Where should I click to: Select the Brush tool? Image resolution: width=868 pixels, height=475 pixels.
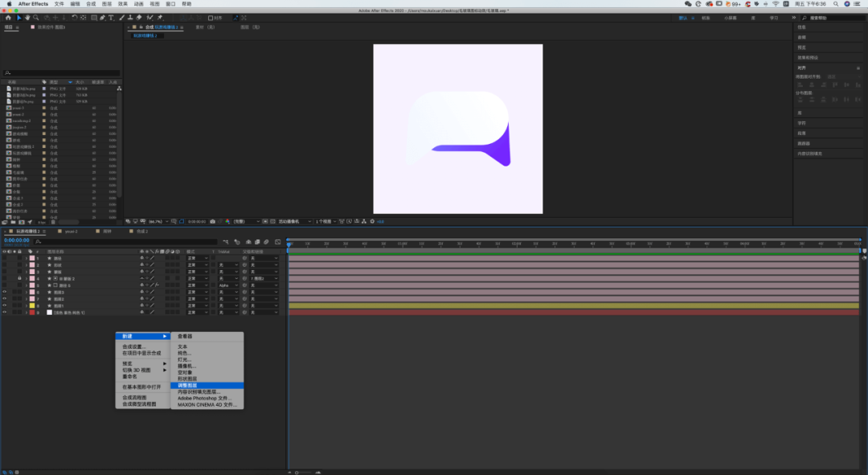pyautogui.click(x=122, y=18)
